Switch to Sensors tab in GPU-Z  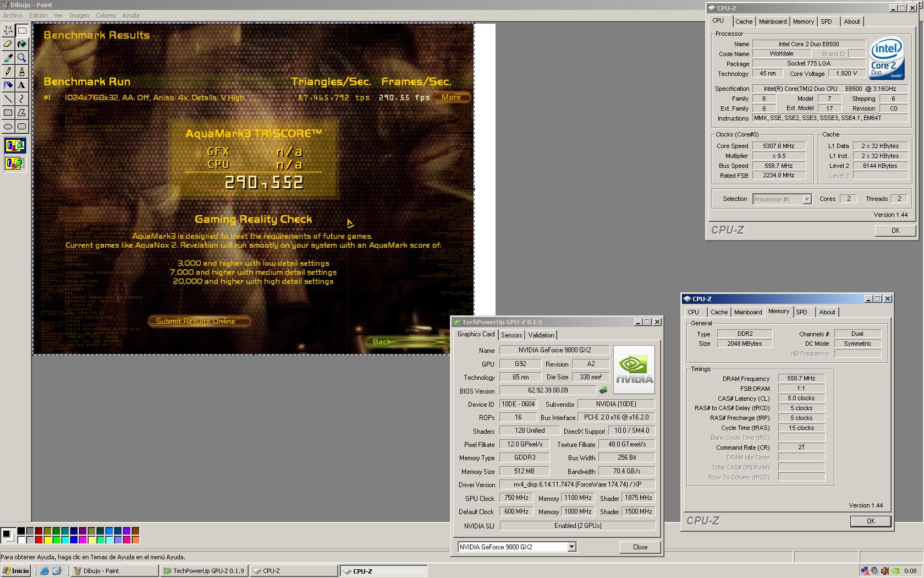(511, 335)
